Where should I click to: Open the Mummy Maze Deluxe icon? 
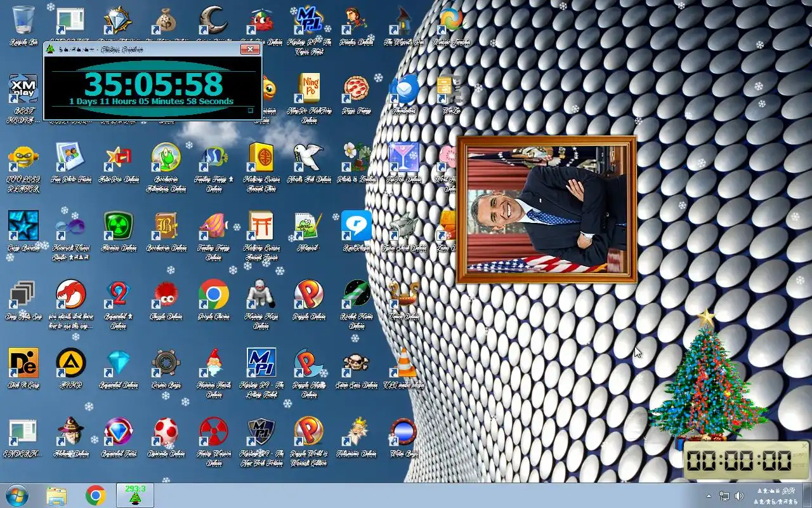(261, 294)
